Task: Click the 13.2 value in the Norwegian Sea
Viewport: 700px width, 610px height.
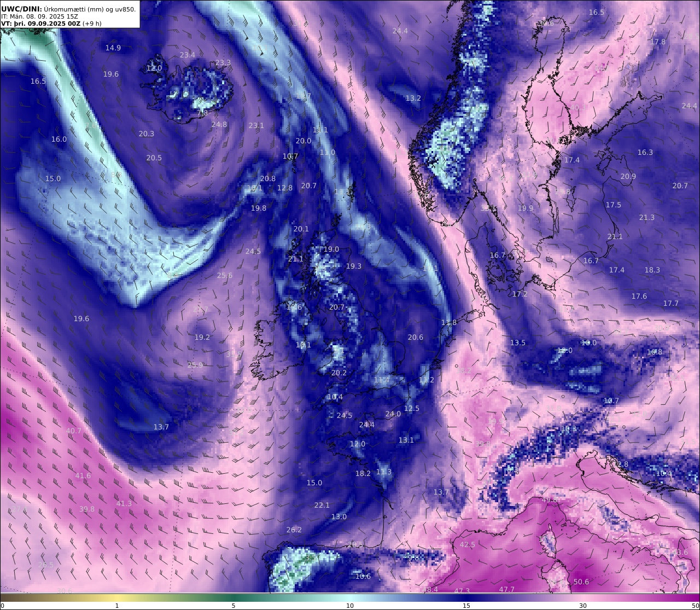Action: (413, 98)
